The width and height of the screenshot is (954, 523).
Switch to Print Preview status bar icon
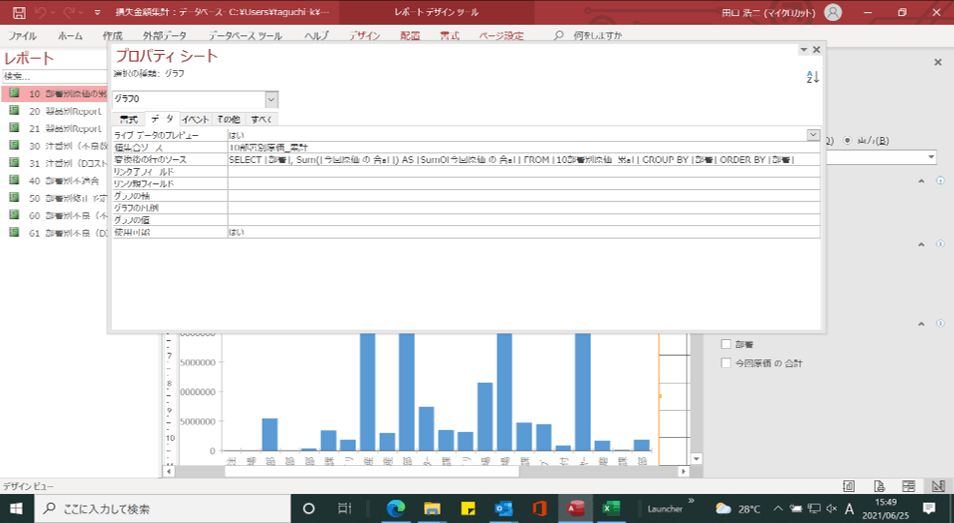click(x=879, y=486)
